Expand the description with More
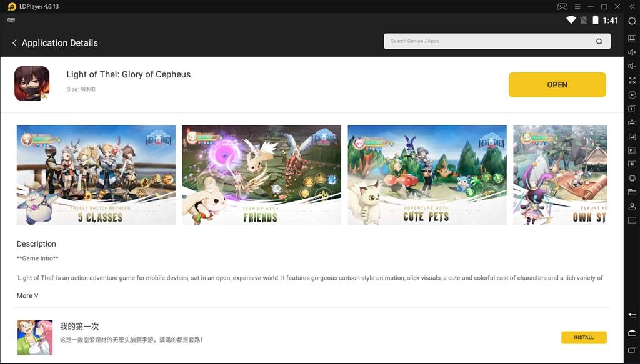 point(27,295)
